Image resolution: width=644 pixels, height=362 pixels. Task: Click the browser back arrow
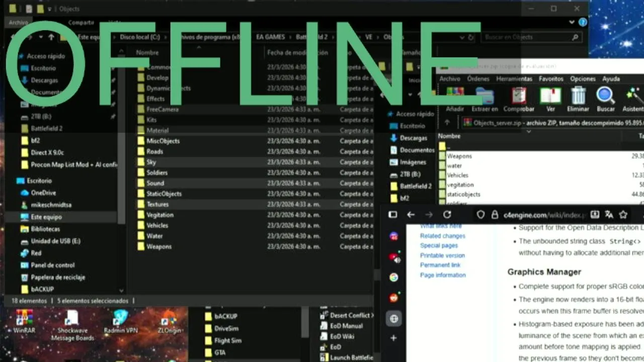coord(411,215)
